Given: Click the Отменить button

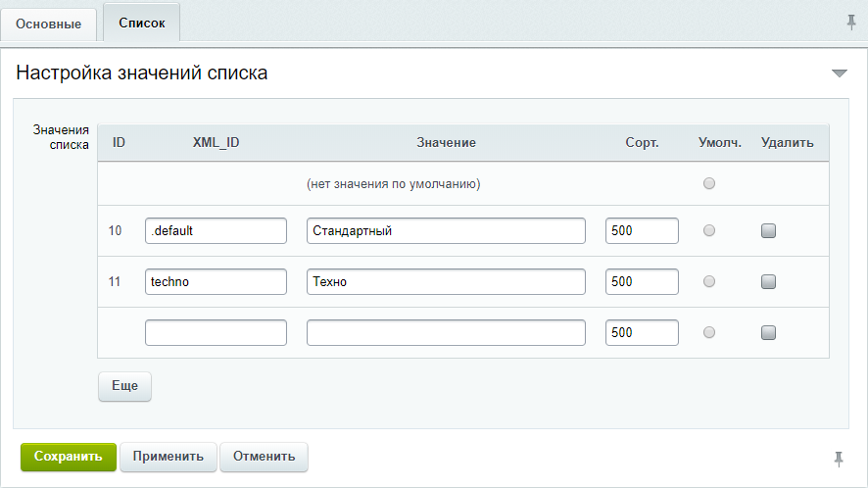Looking at the screenshot, I should click(265, 457).
